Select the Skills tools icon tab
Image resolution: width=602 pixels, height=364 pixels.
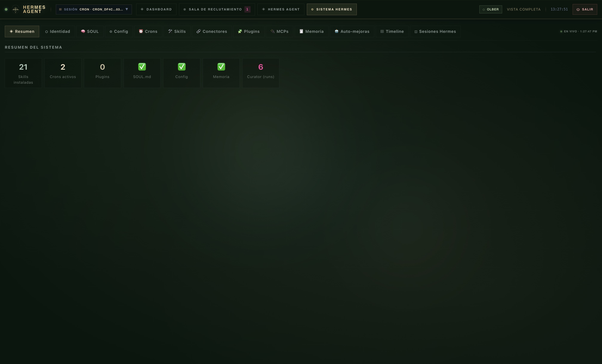pos(177,31)
